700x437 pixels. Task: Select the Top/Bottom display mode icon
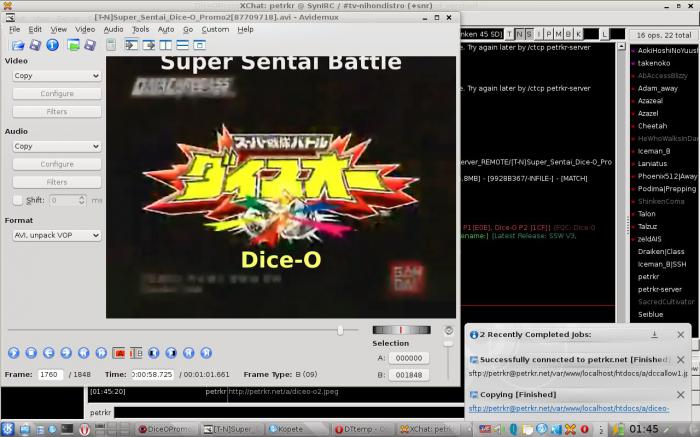point(183,45)
